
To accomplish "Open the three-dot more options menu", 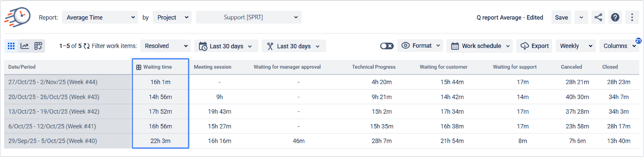I will coord(632,17).
